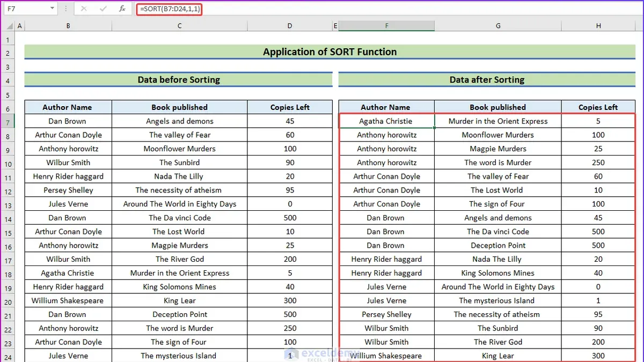
Task: Click 'The word is Murder' in column G
Action: tap(498, 162)
